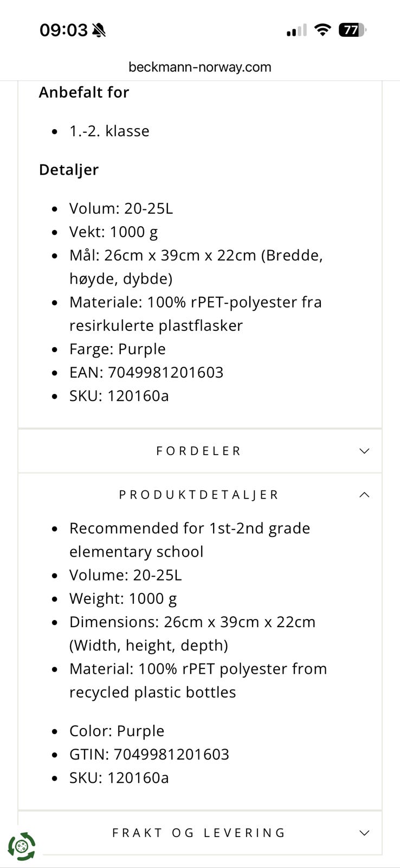Click the GTIN number line

(x=149, y=754)
